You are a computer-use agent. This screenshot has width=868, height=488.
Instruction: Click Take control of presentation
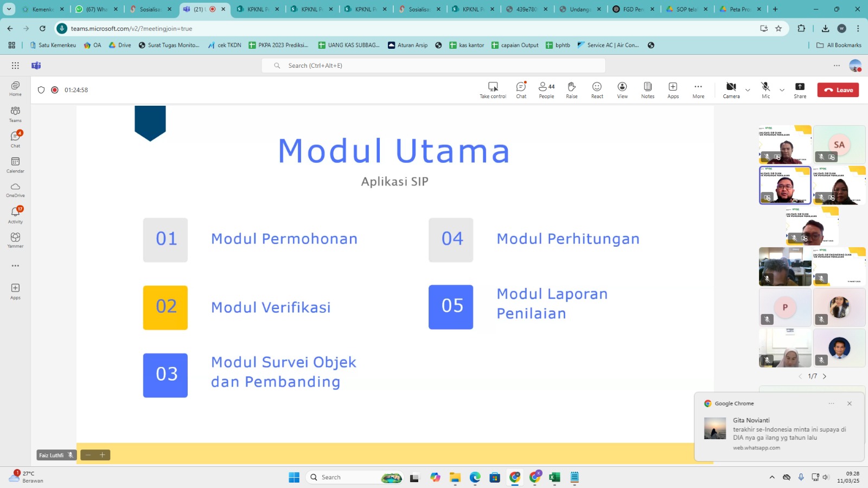point(493,89)
